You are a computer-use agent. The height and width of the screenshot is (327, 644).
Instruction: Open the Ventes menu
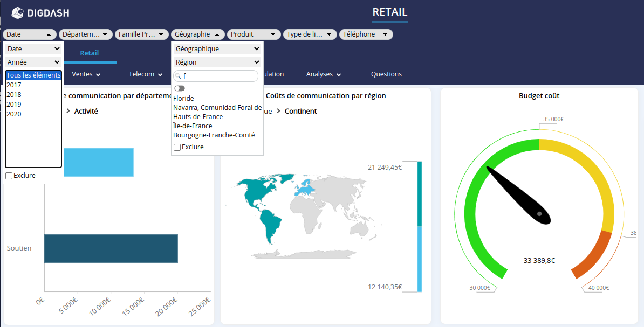click(86, 74)
